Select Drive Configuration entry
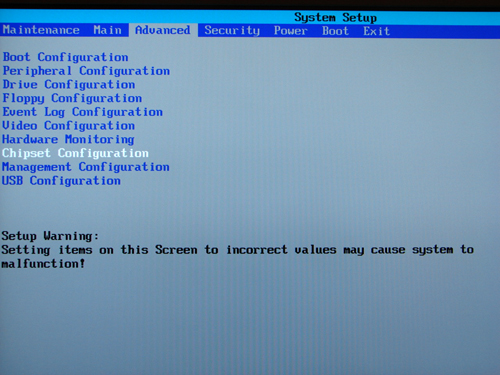This screenshot has width=500, height=375. (x=69, y=85)
